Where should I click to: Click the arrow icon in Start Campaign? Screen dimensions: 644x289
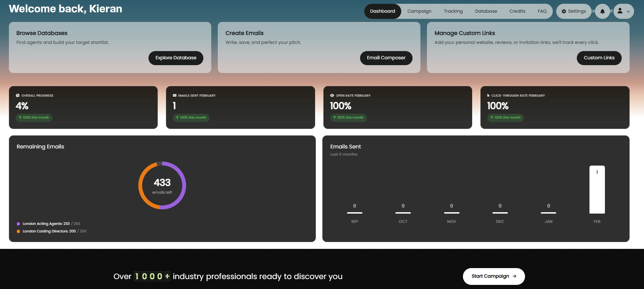[514, 276]
